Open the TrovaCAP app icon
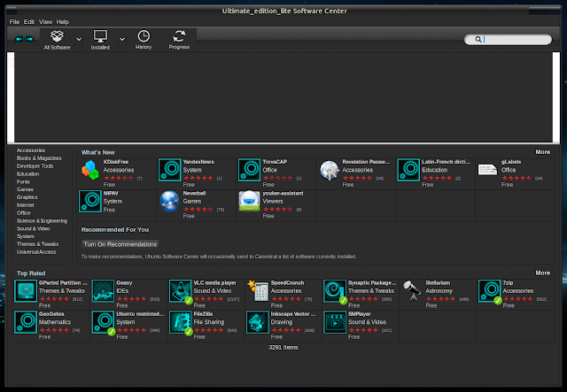The height and width of the screenshot is (392, 567). coord(249,170)
